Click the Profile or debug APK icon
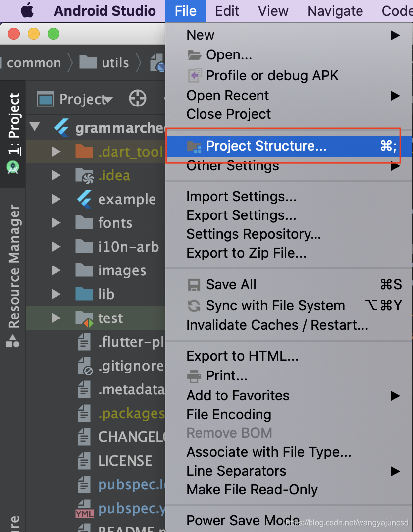Screen dimensions: 413x532 (195, 75)
